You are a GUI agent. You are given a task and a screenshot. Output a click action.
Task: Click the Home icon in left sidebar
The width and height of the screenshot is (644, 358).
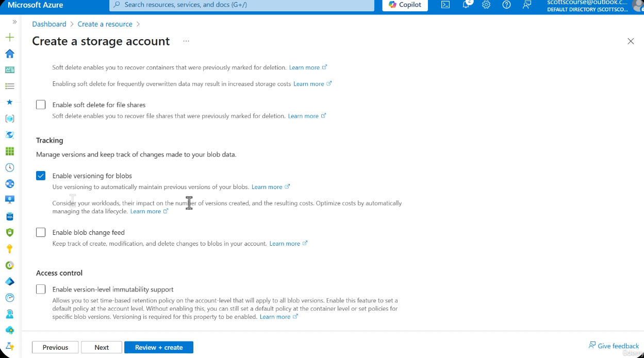(x=10, y=54)
